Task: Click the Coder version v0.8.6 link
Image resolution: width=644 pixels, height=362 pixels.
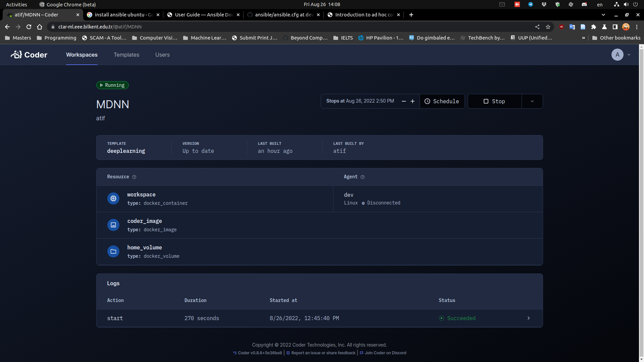Action: pos(258,353)
